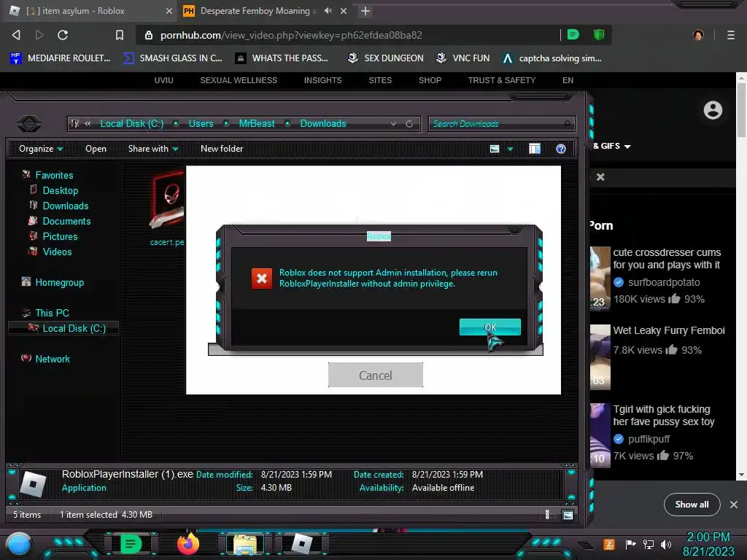This screenshot has width=747, height=560.
Task: Click the site account user icon
Action: pos(713,110)
